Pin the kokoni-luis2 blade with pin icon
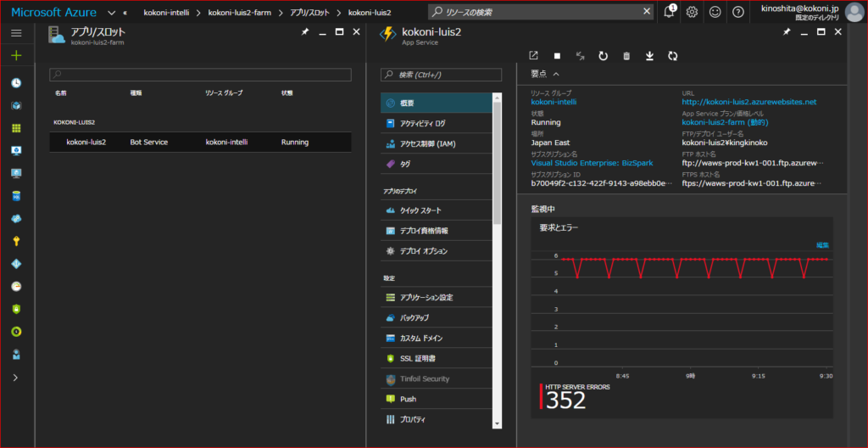Image resolution: width=868 pixels, height=448 pixels. (x=787, y=32)
